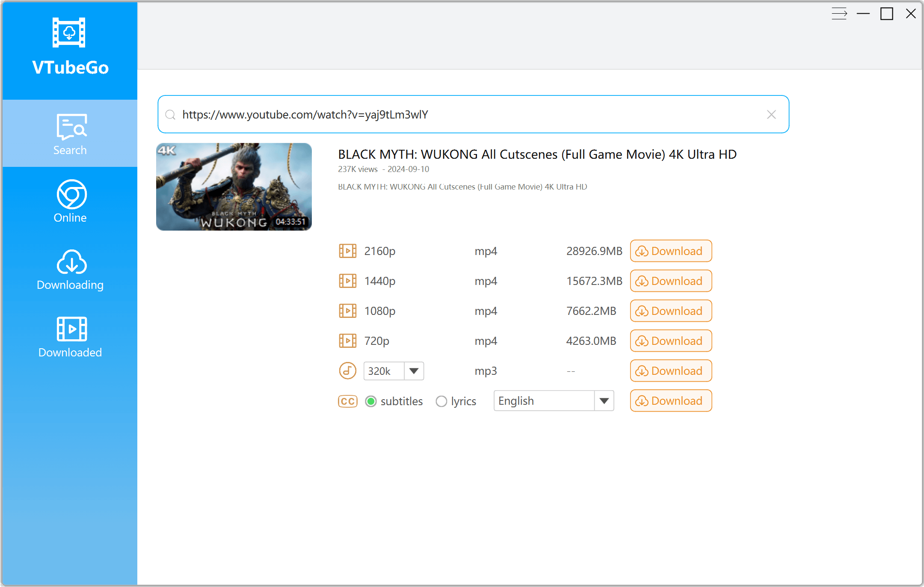Open the subtitle language dropdown showing English
The width and height of the screenshot is (924, 587).
point(604,401)
